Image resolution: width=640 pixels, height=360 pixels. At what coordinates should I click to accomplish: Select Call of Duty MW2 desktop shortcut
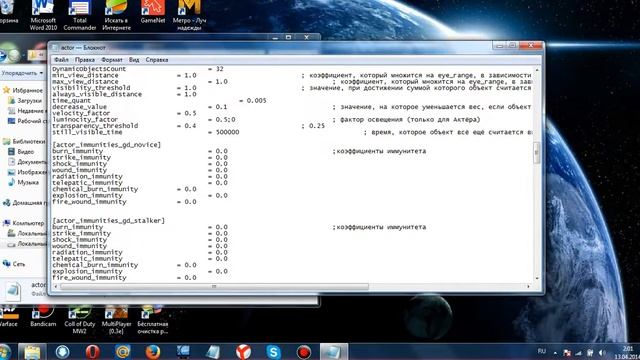click(x=80, y=320)
